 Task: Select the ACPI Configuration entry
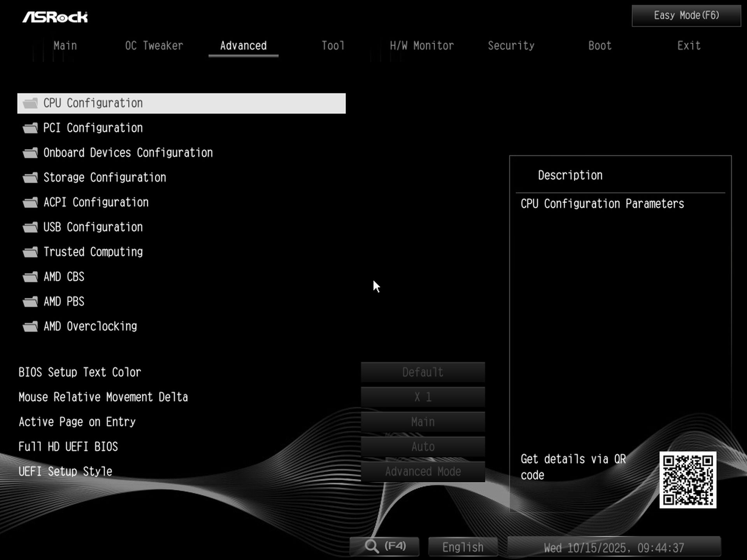(96, 202)
